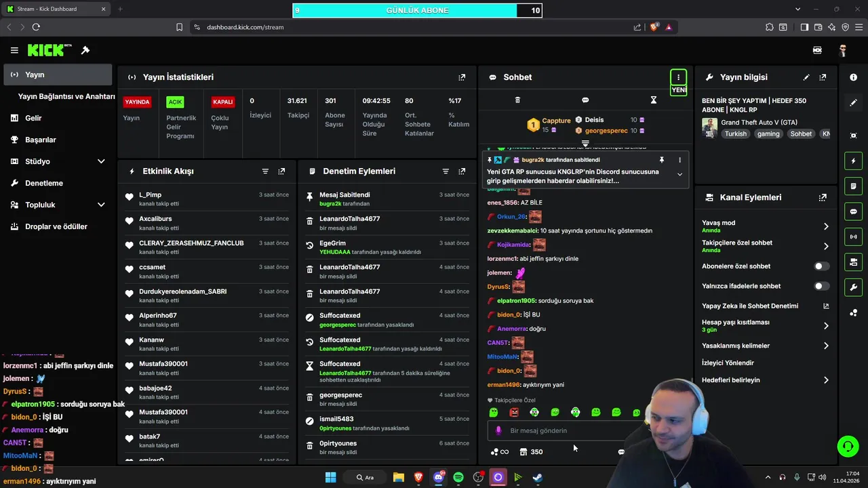Click the info icon in right sidebar

853,77
